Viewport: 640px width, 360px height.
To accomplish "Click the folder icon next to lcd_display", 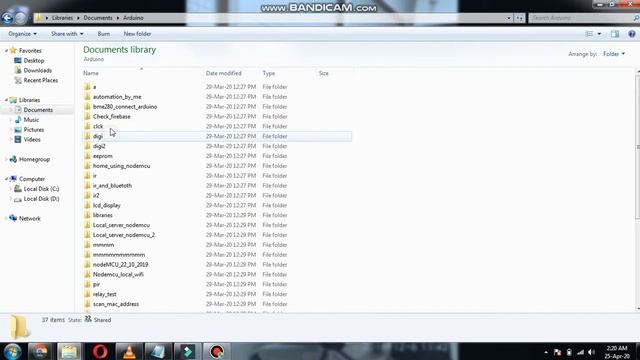I will [87, 205].
